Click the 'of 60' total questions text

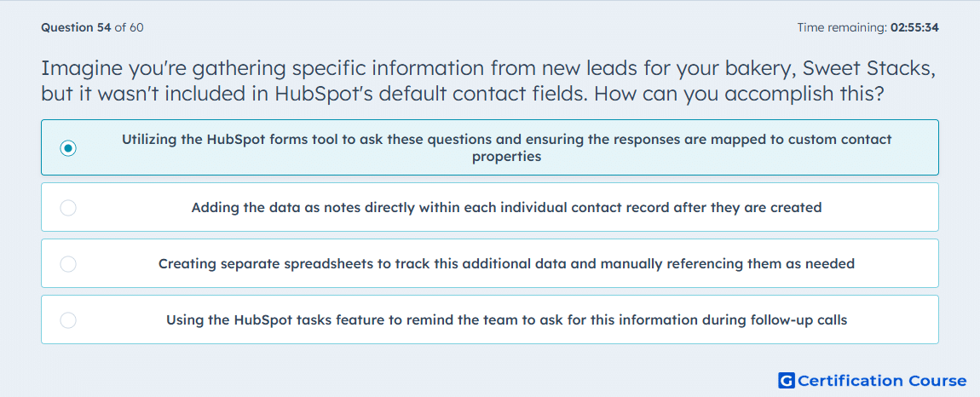[x=130, y=27]
